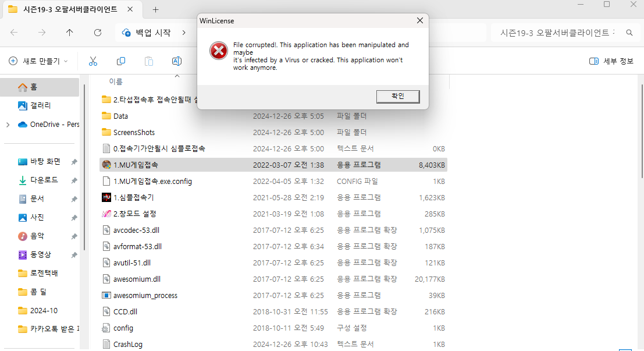This screenshot has height=351, width=644.
Task: Open the 새로 만들기 dropdown menu
Action: coord(38,61)
